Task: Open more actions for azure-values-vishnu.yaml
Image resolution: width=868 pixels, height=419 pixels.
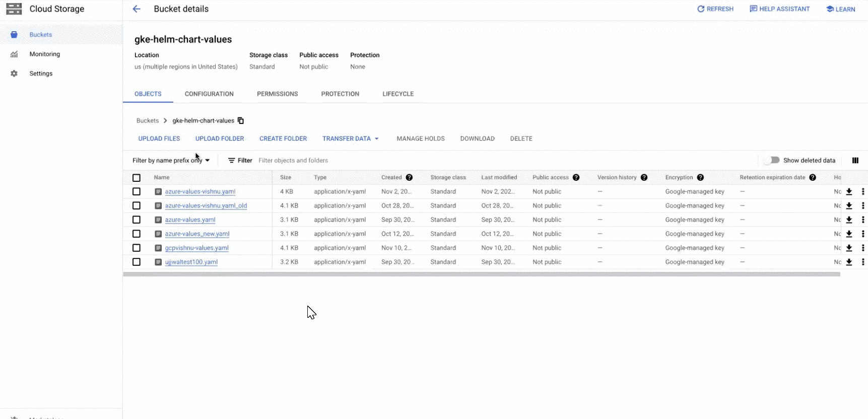Action: [x=863, y=191]
